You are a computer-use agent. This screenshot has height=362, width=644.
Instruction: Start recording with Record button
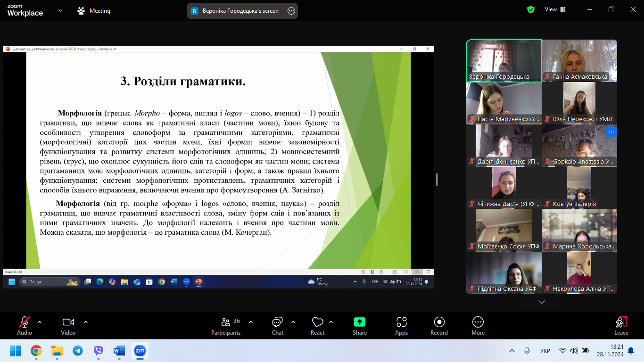click(x=439, y=326)
